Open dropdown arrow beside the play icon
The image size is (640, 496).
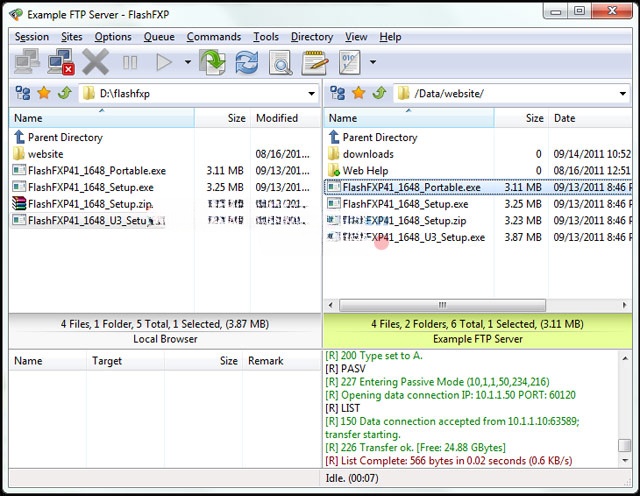click(x=188, y=62)
